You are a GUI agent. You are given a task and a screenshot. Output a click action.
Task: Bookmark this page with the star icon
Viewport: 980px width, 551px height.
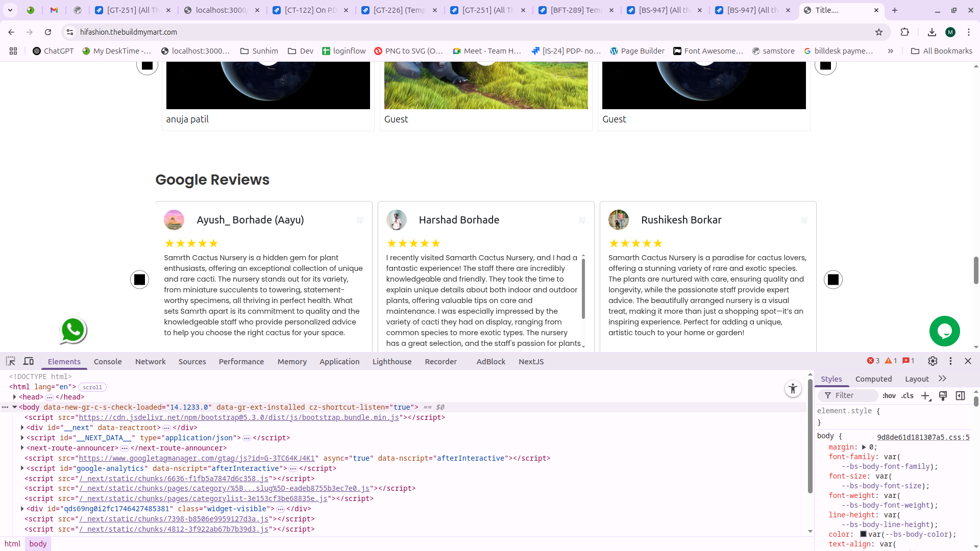point(879,32)
